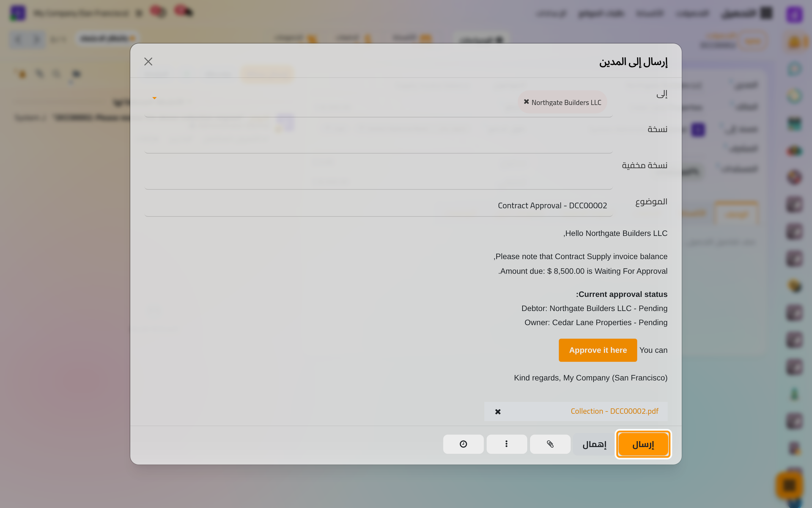
Task: Remove Northgate Builders LLC recipient tag
Action: (526, 102)
